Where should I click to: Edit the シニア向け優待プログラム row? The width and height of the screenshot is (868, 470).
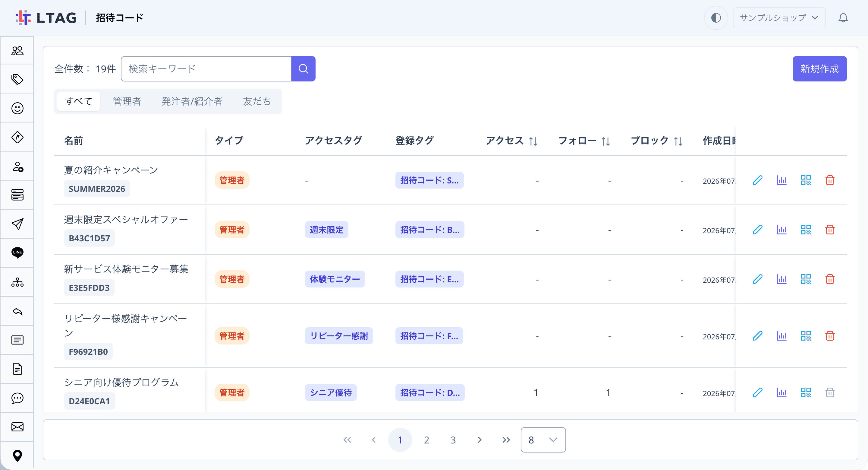[x=757, y=392]
